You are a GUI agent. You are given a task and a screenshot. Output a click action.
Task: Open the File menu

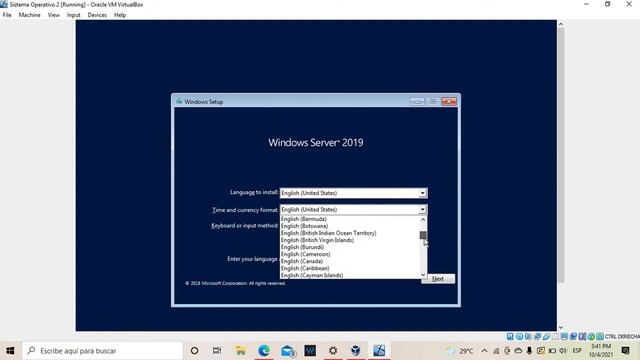pyautogui.click(x=7, y=15)
